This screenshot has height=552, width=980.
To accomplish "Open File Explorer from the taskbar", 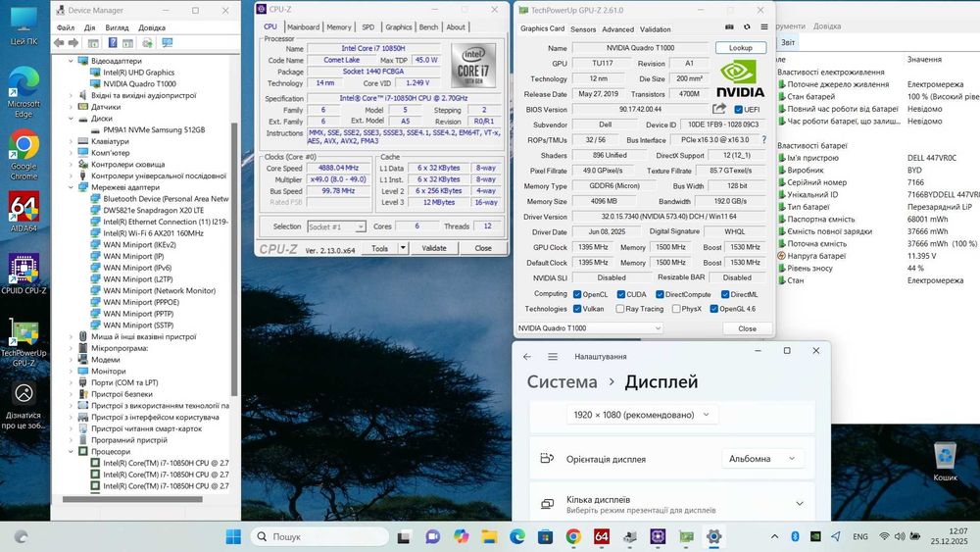I will click(x=489, y=536).
